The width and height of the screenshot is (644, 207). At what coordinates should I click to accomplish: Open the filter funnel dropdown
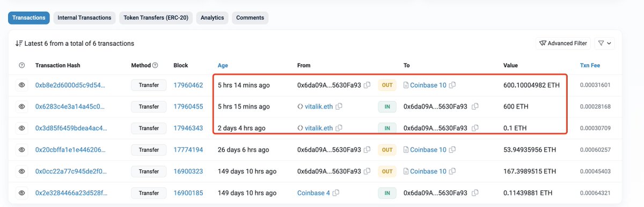[605, 43]
